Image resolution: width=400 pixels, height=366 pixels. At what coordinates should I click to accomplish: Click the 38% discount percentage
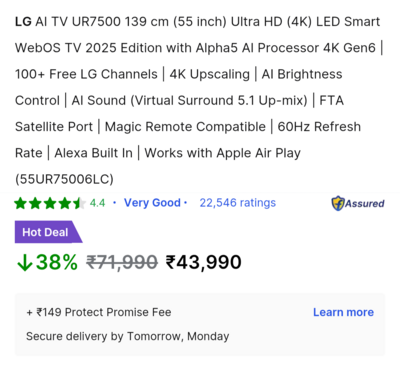tap(57, 262)
